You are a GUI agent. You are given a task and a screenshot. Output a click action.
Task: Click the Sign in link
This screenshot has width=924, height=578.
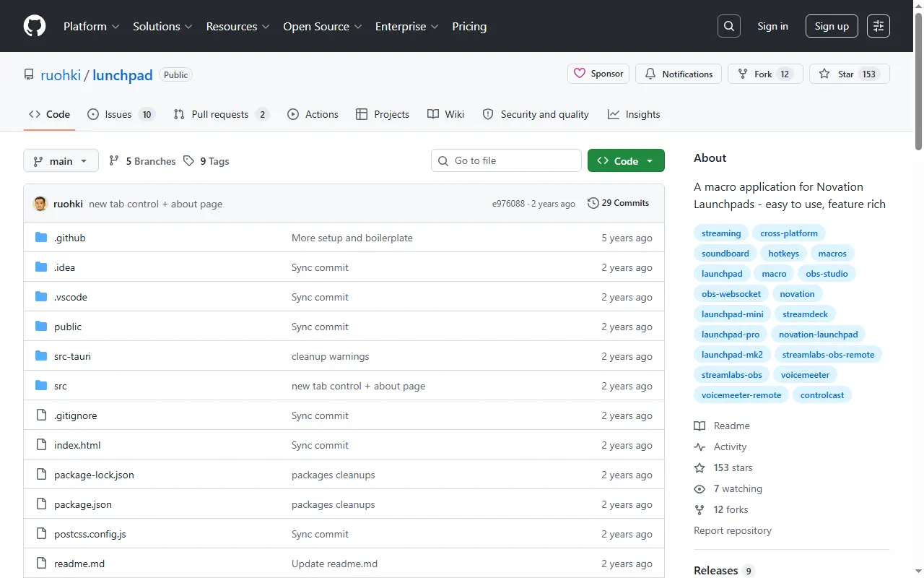(772, 26)
